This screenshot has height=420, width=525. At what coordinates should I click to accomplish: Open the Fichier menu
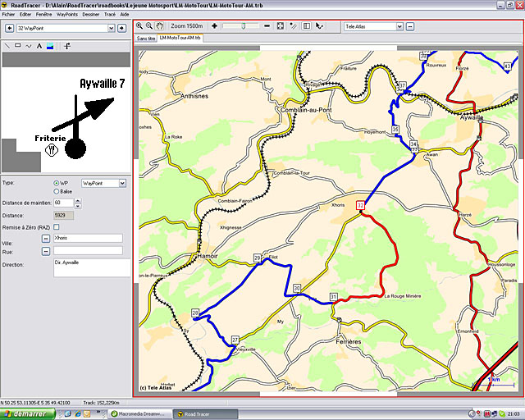[8, 15]
